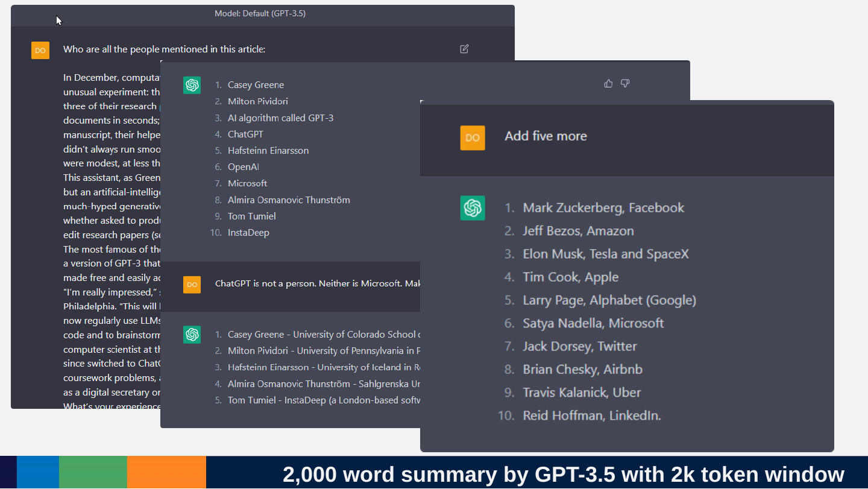Click the ChatGPT logo beside the ten-name list starting Casey Greene

pos(192,85)
